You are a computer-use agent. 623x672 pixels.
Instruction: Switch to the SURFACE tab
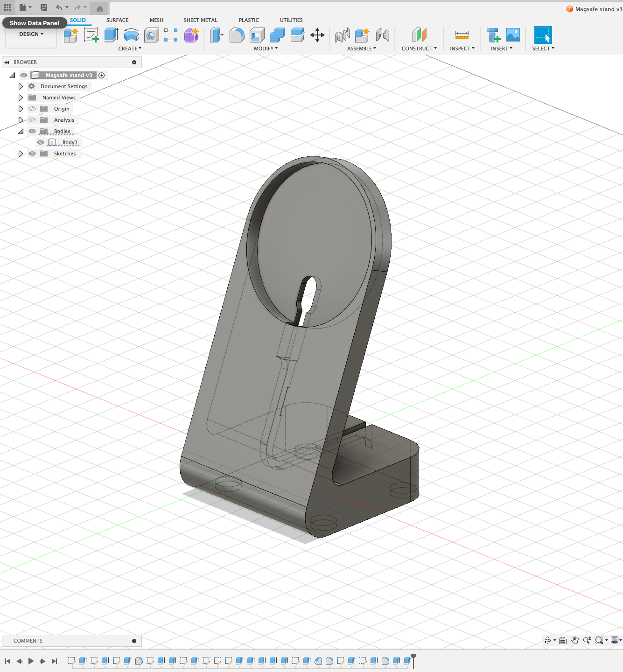click(x=117, y=20)
